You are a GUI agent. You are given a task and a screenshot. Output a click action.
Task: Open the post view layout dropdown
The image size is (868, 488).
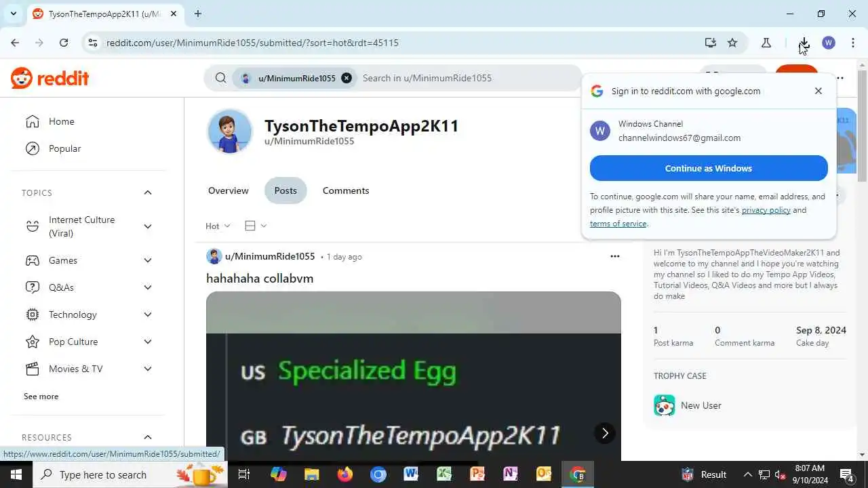(256, 226)
